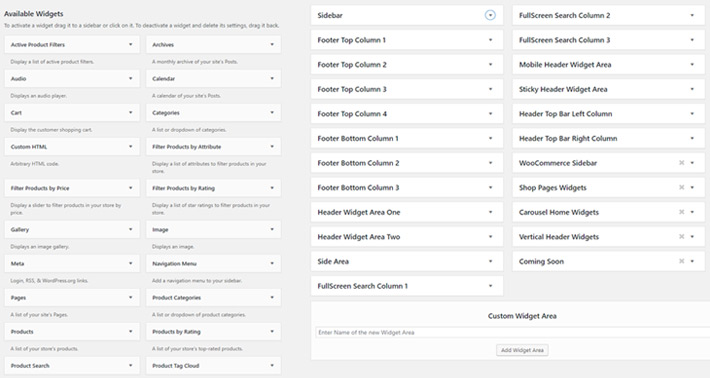Expand the Footer Bottom Column 2 area

click(x=490, y=163)
